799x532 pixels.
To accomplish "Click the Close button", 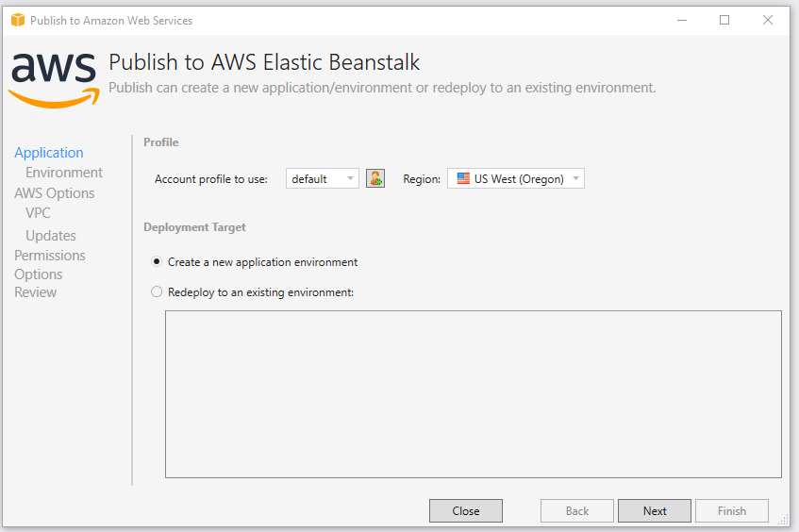I will click(466, 510).
